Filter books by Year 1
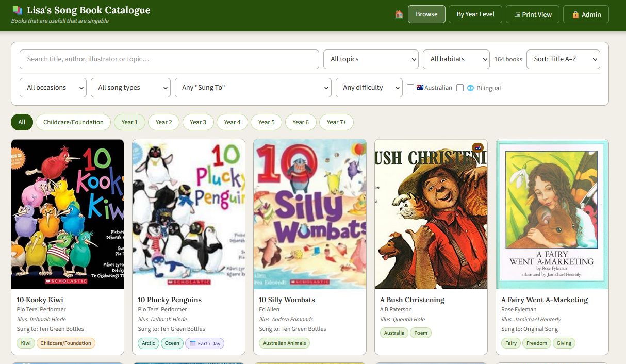Image resolution: width=626 pixels, height=364 pixels. tap(129, 122)
